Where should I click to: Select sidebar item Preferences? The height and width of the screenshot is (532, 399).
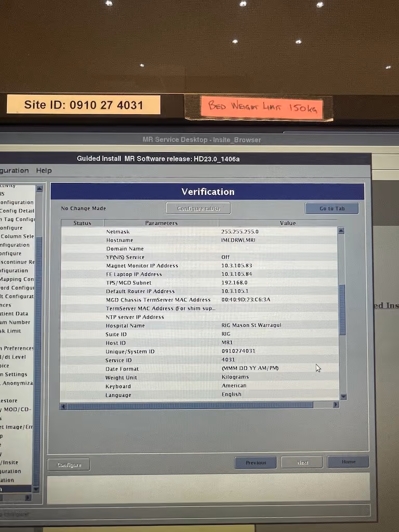pyautogui.click(x=17, y=348)
